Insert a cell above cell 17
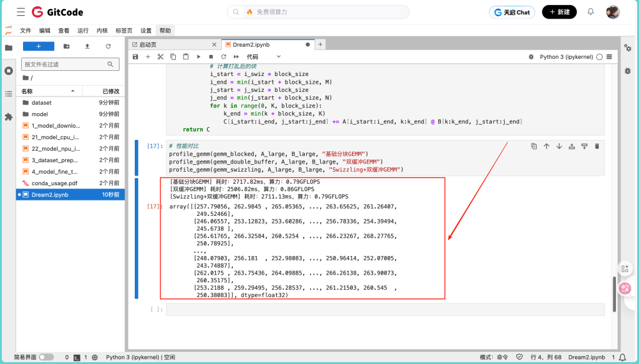Viewport: 639px width, 364px height. [572, 146]
